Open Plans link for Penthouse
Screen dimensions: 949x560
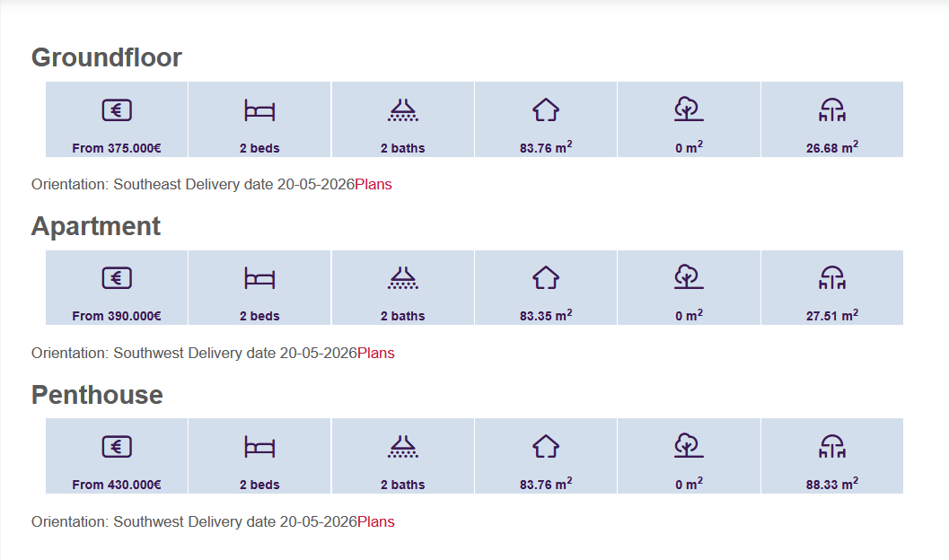tap(376, 521)
